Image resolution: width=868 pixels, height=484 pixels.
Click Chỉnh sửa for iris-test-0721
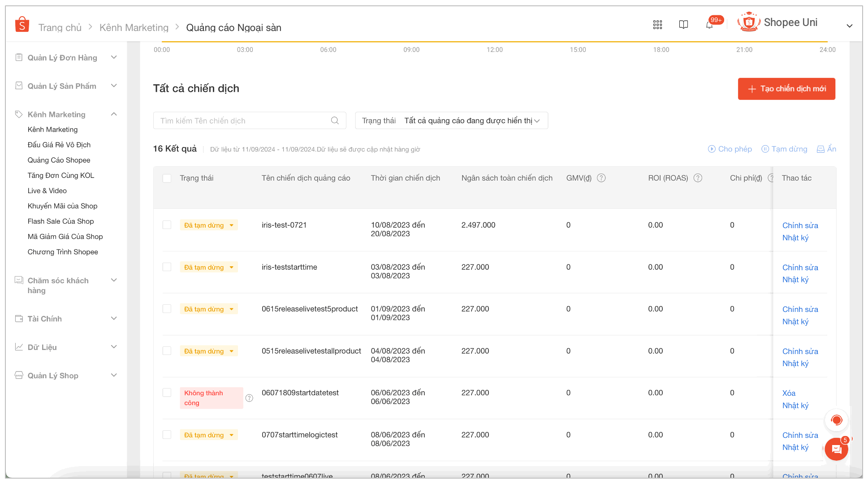click(x=800, y=225)
